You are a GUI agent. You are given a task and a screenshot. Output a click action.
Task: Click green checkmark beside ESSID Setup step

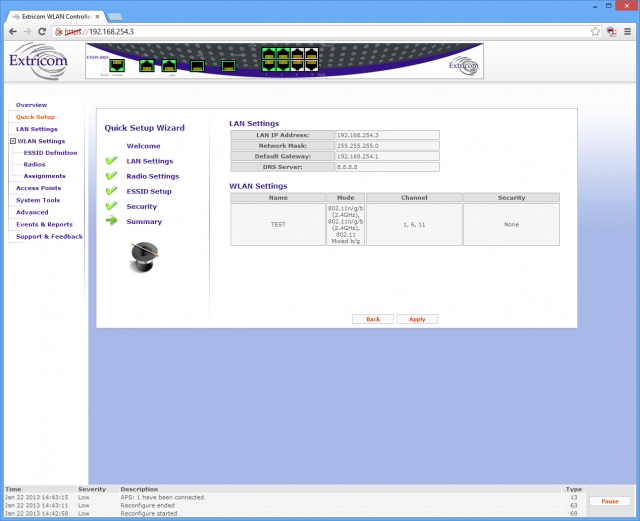pyautogui.click(x=111, y=191)
